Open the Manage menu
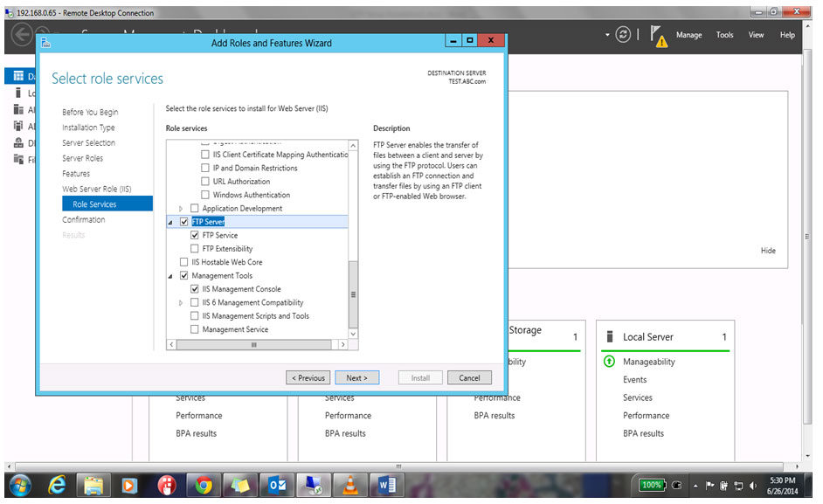Viewport: 823px width, 504px height. (x=688, y=35)
